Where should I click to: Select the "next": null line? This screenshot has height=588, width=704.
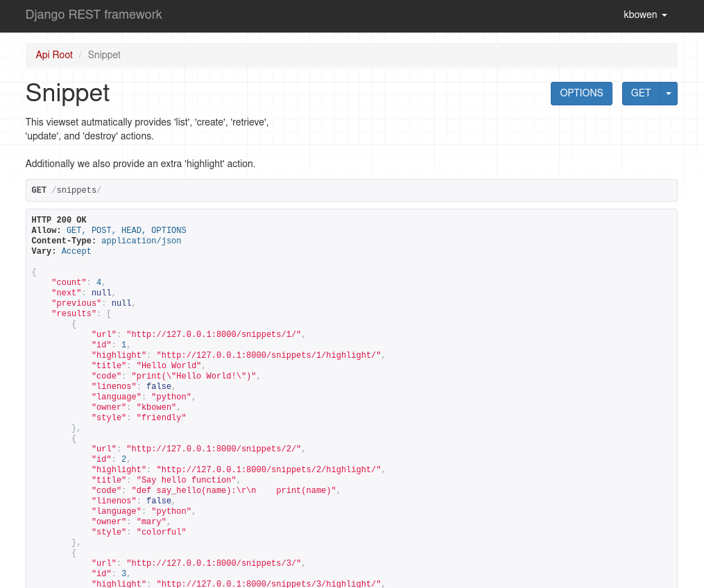83,293
